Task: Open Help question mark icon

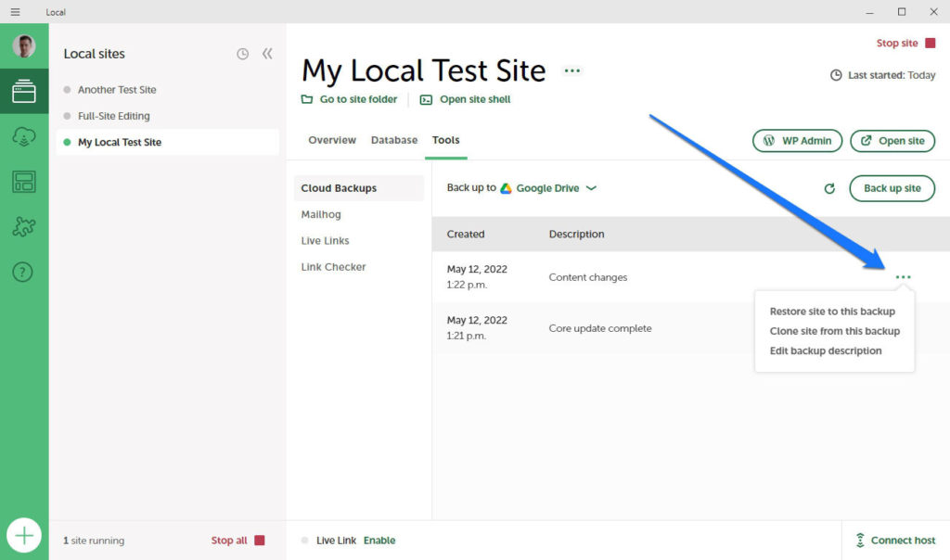Action: tap(23, 272)
